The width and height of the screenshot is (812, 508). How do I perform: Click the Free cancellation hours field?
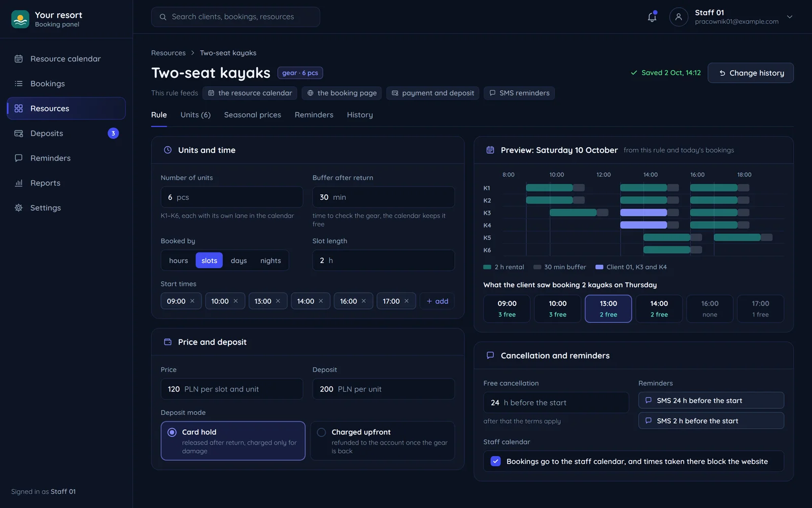[x=556, y=402]
